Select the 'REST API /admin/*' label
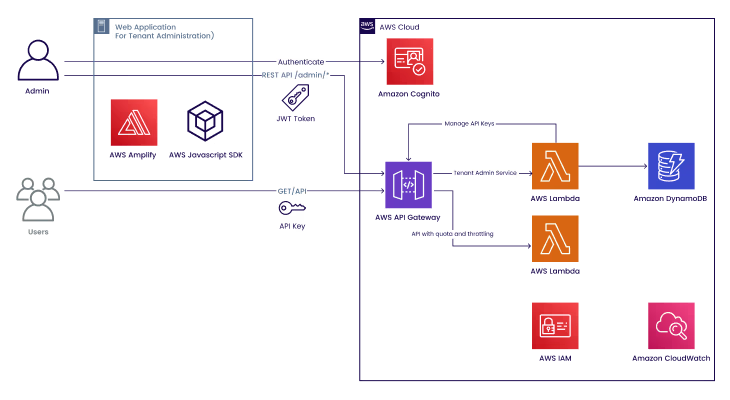 [x=296, y=75]
